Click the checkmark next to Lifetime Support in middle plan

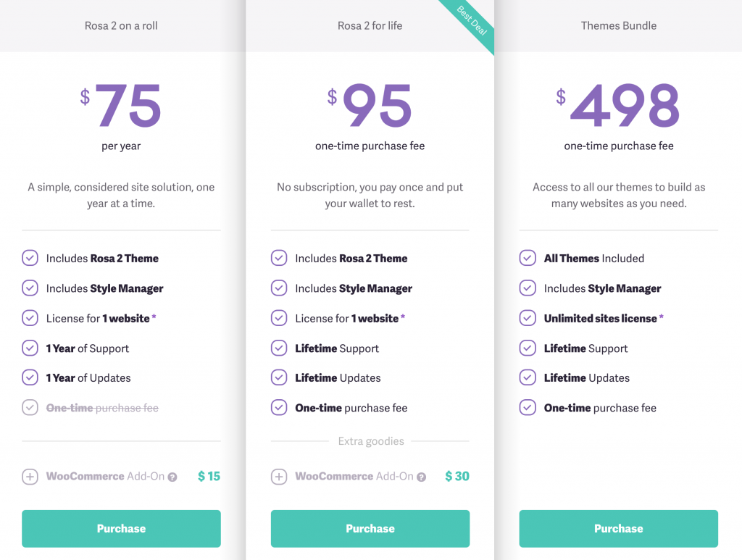tap(279, 348)
